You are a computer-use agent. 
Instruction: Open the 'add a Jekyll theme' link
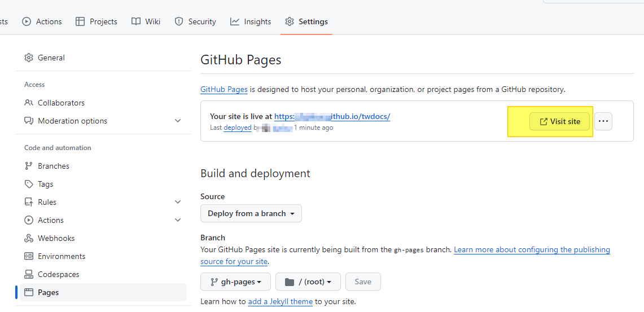pyautogui.click(x=281, y=302)
